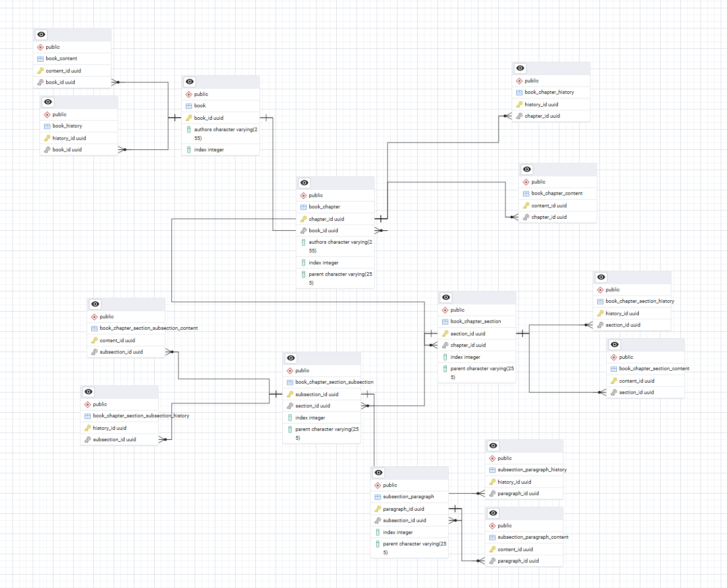727x588 pixels.
Task: Toggle eye icon on book_chapter_section_subsection_history table
Action: coord(89,392)
